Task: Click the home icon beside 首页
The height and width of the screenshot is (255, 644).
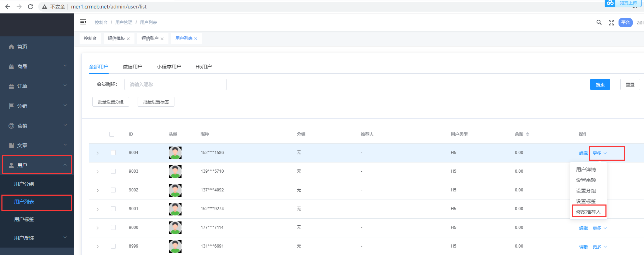Action: [x=11, y=47]
